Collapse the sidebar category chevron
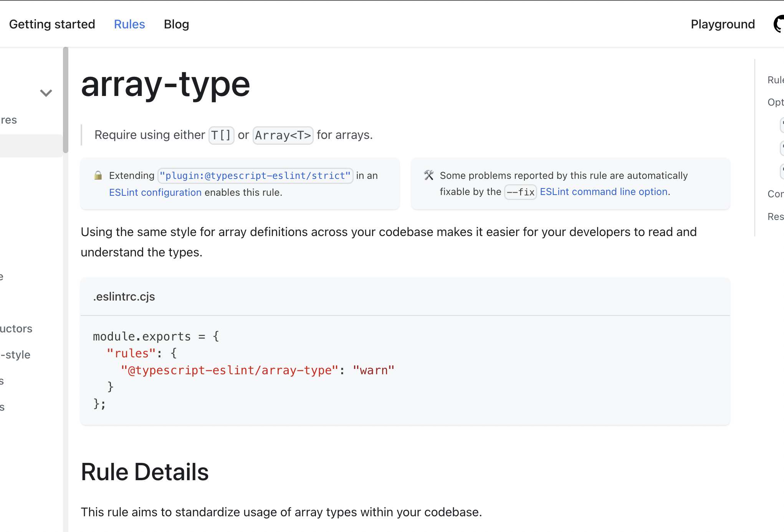Viewport: 784px width, 532px height. (46, 93)
